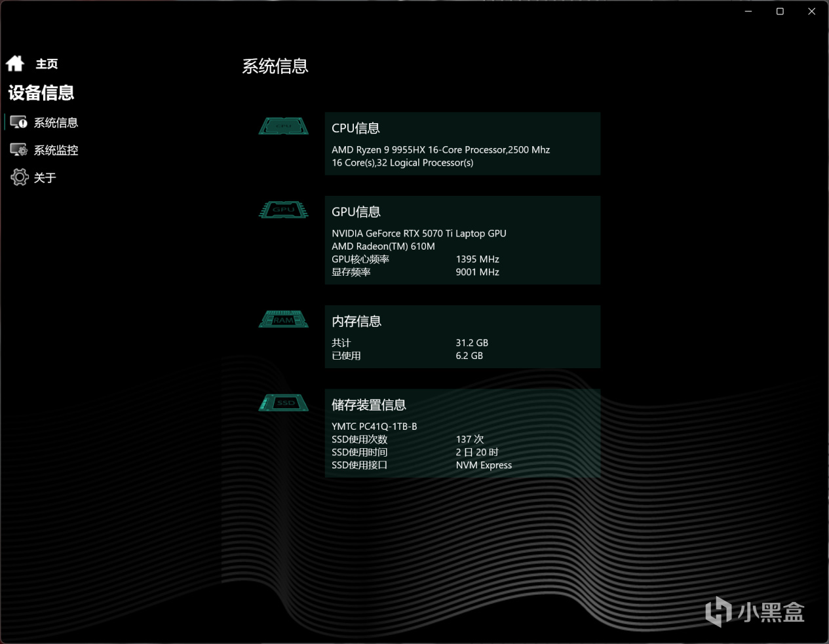This screenshot has width=829, height=644.
Task: Click the 9001 MHz value
Action: tap(478, 273)
